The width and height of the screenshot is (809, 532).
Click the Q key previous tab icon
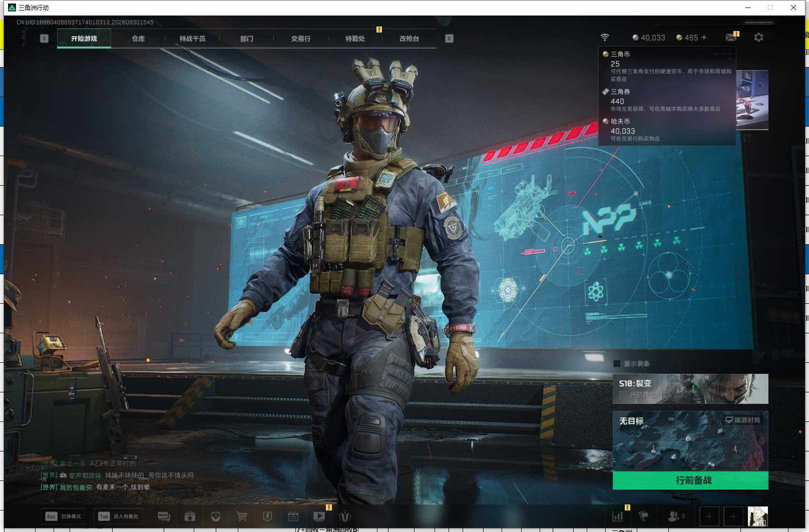(44, 39)
